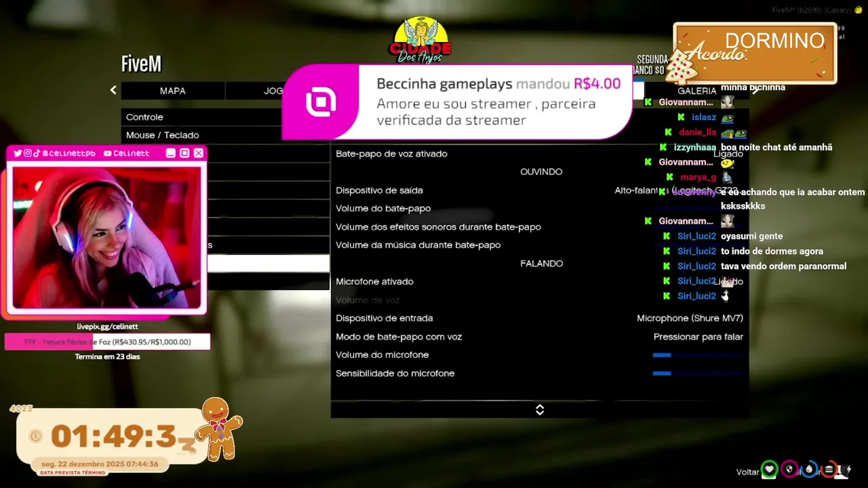Viewport: 868px width, 488px height.
Task: Click date text 'seg. 22 dezembro 2025 07:44:36'
Action: (100, 464)
